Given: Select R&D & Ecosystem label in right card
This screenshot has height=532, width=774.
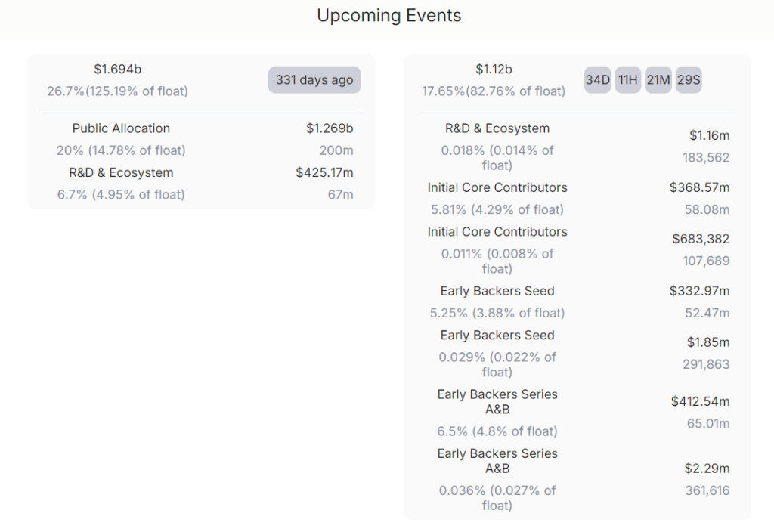Looking at the screenshot, I should coord(497,128).
